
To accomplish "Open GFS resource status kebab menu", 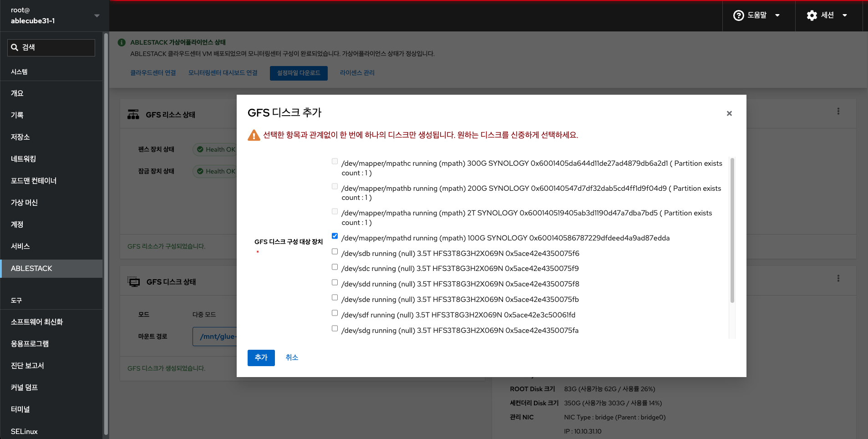I will coord(838,111).
